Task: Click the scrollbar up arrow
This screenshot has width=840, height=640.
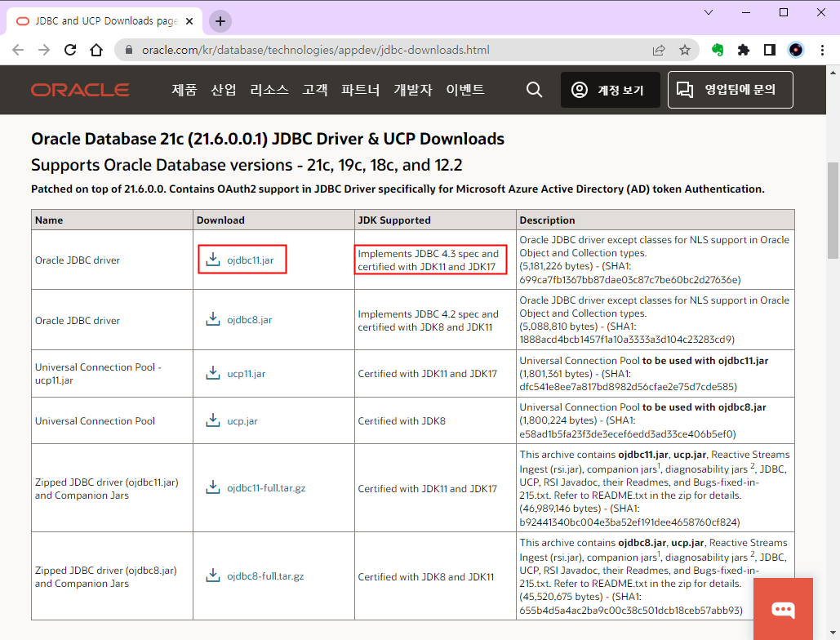Action: [833, 73]
